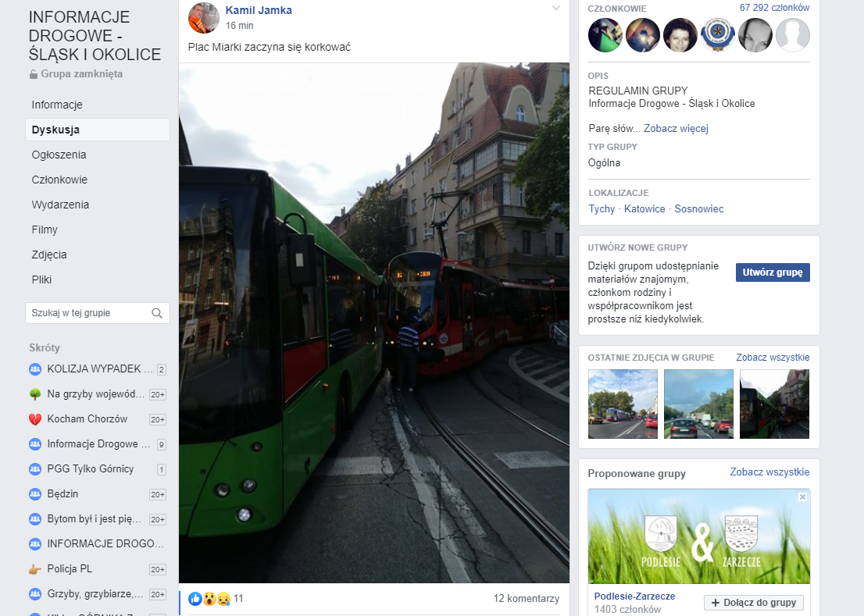864x616 pixels.
Task: Click the Będzin shortcut name
Action: [x=62, y=493]
